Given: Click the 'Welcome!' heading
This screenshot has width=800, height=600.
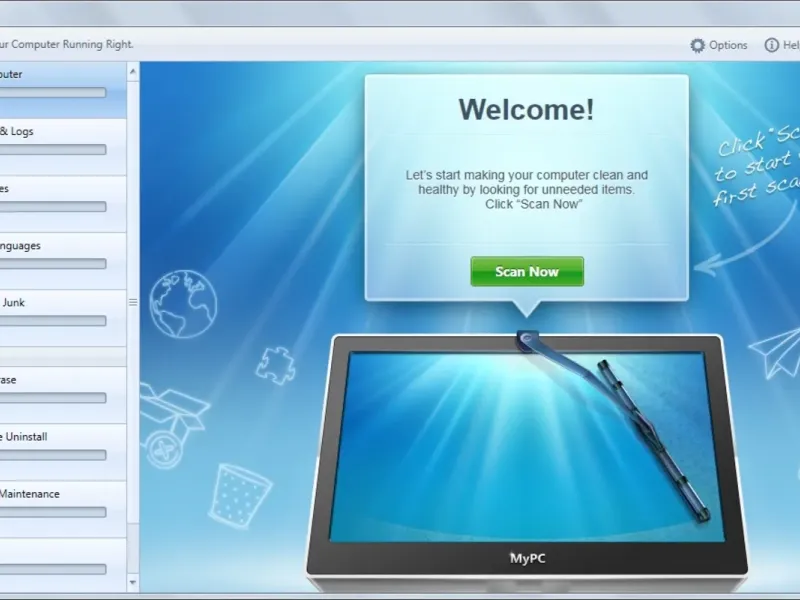Looking at the screenshot, I should (x=527, y=109).
